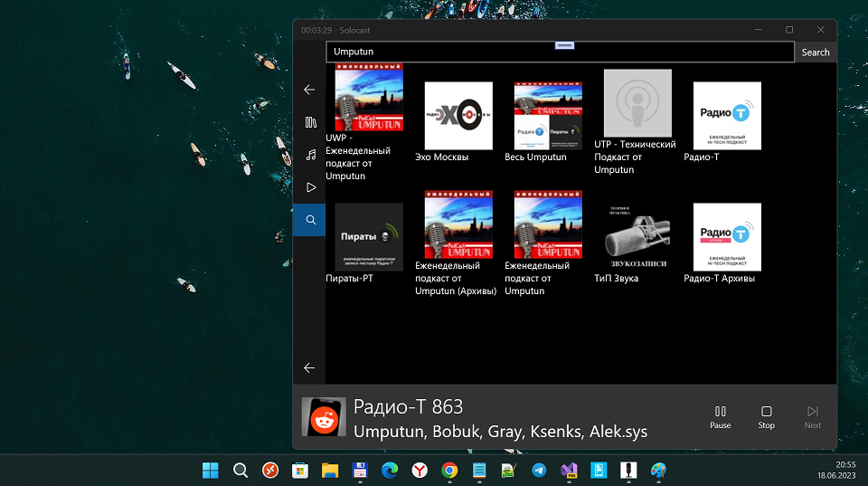Pause the Радио-Т 863 playback
Viewport: 868px width, 486px height.
click(721, 417)
